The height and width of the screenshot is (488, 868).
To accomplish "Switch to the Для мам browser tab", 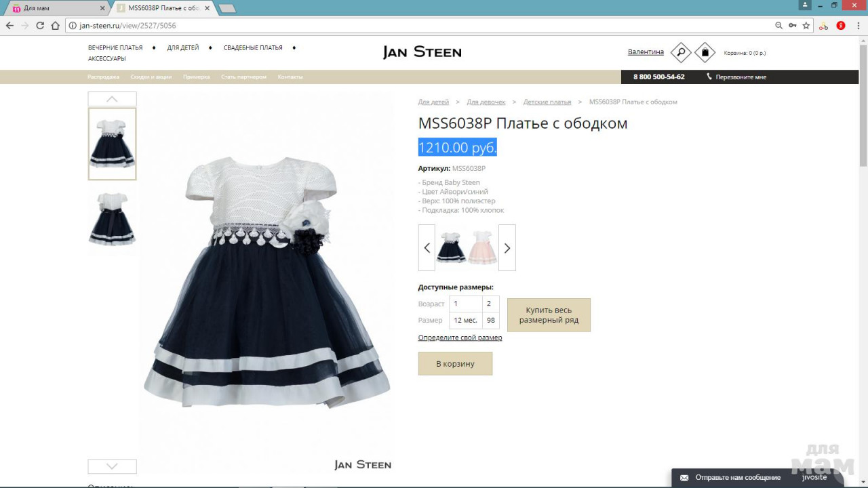I will [54, 8].
